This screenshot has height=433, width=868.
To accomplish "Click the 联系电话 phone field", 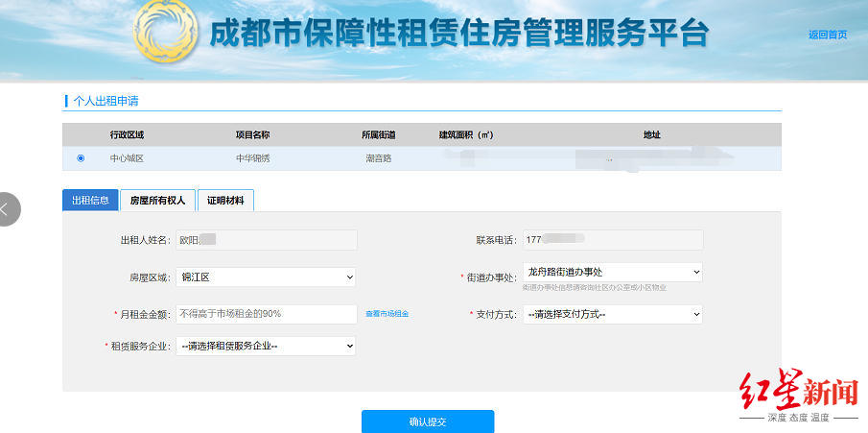I will pyautogui.click(x=612, y=240).
